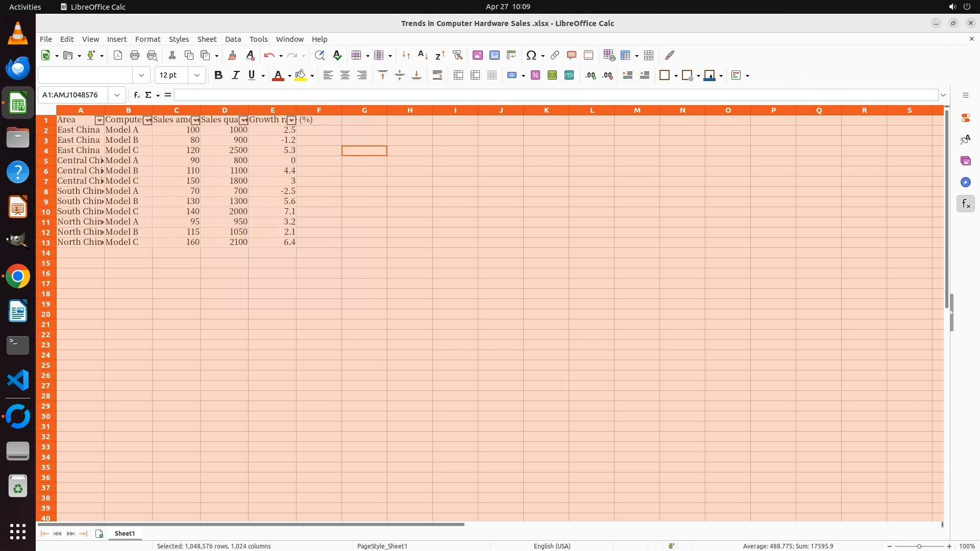Toggle Bold formatting
Viewport: 980px width, 551px height.
pyautogui.click(x=218, y=76)
